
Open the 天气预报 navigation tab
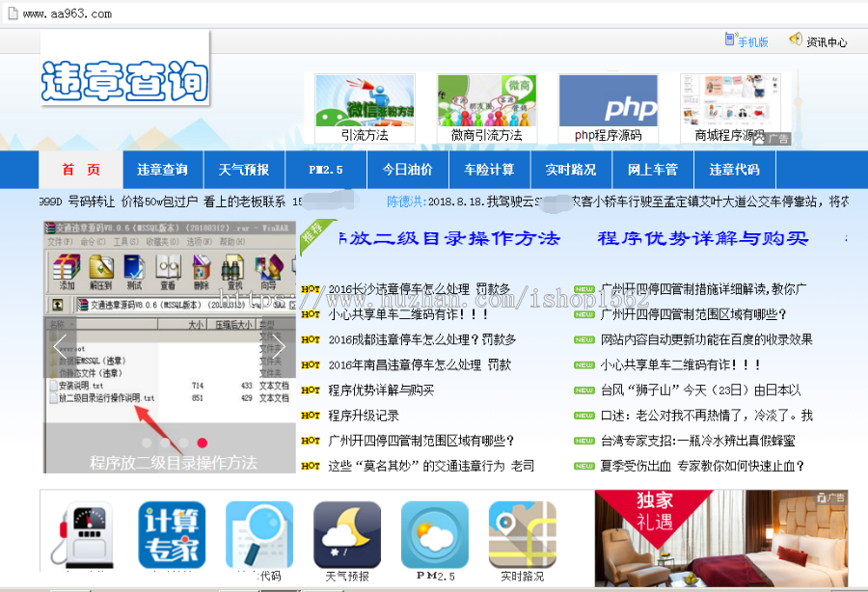[244, 170]
